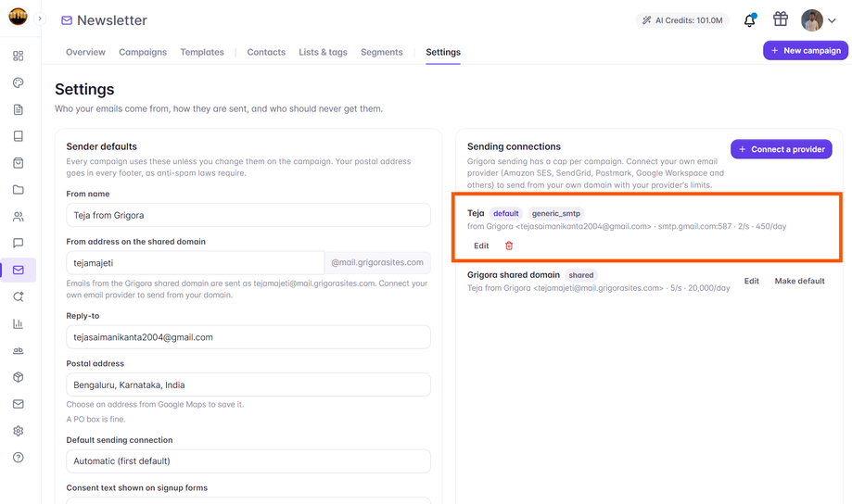The height and width of the screenshot is (504, 852).
Task: Make Grigora shared domain the default
Action: coord(799,281)
